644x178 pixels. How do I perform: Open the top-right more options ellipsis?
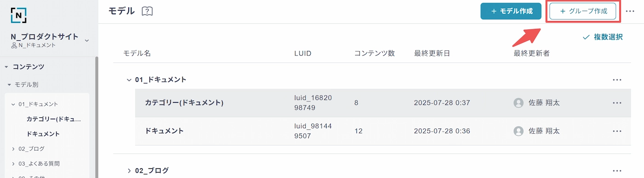(x=630, y=11)
